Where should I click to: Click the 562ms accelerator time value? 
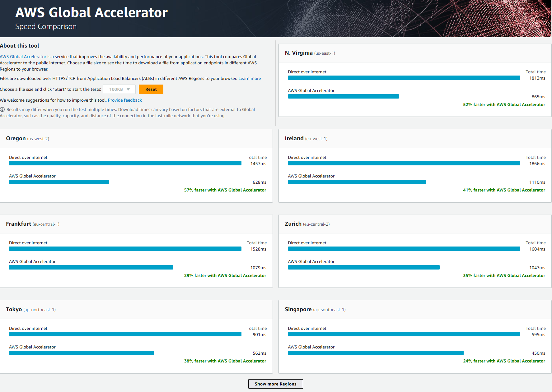(x=260, y=353)
